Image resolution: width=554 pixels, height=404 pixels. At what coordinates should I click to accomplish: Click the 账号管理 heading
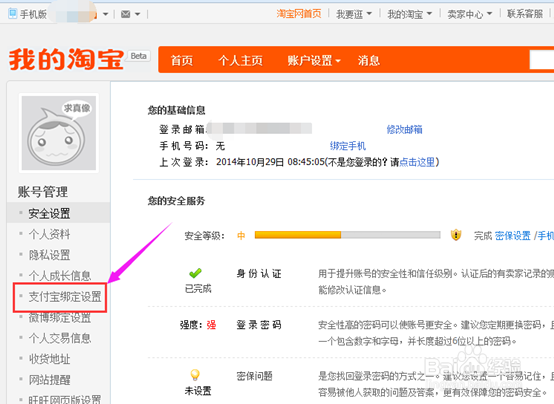pos(43,192)
